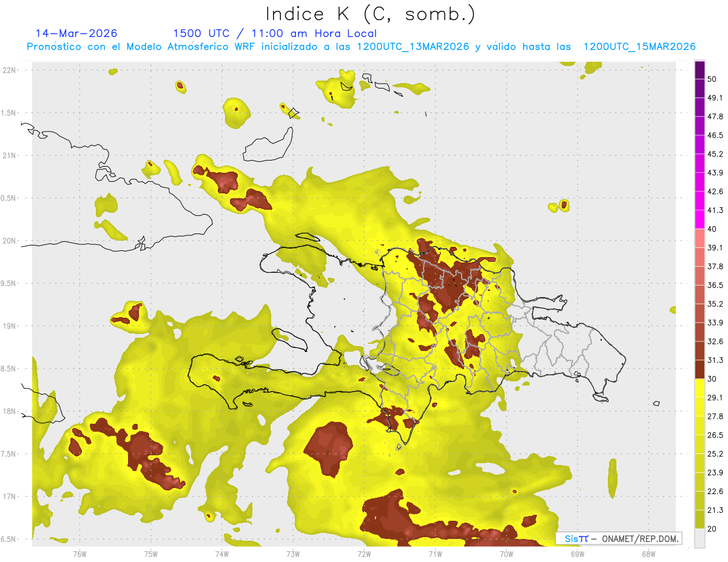728x562 pixels.
Task: Click the '27.8' colorbar value
Action: (715, 416)
